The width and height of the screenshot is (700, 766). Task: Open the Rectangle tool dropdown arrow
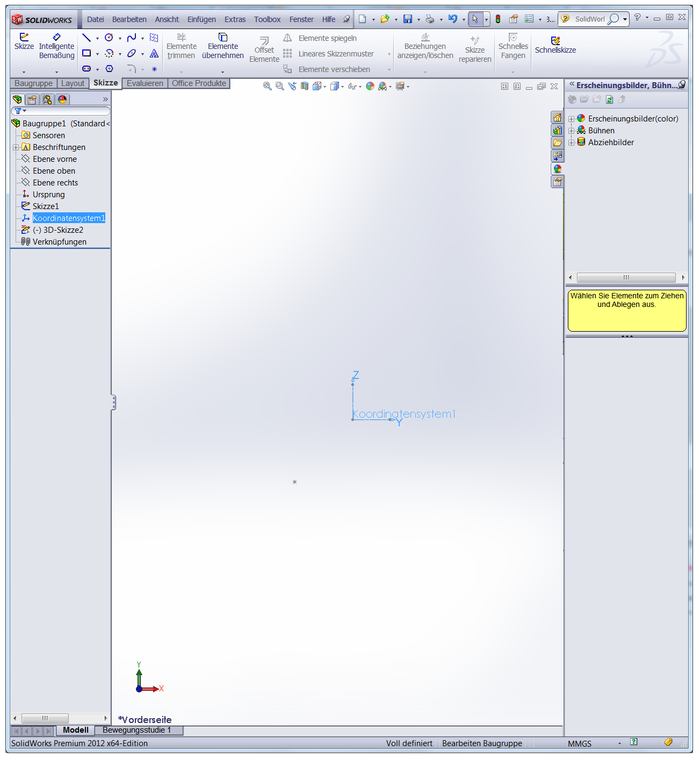[x=97, y=54]
